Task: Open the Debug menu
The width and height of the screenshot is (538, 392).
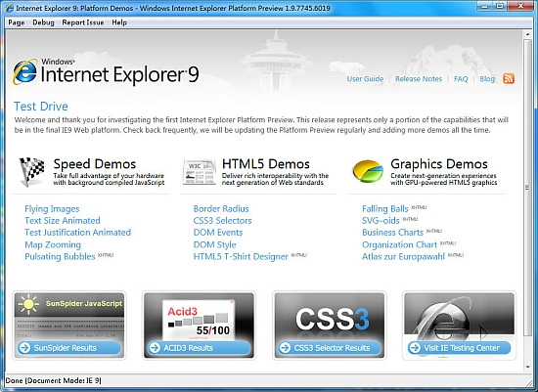Action: point(43,22)
